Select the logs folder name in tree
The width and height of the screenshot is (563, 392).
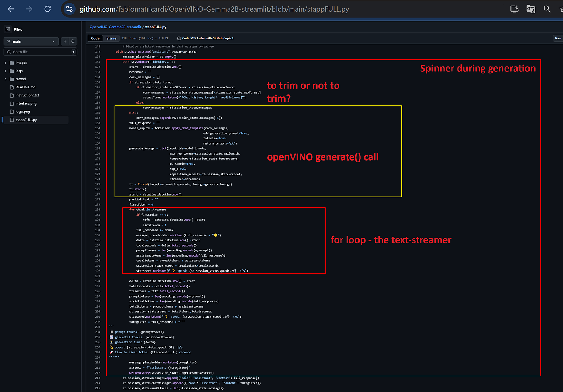pyautogui.click(x=19, y=71)
